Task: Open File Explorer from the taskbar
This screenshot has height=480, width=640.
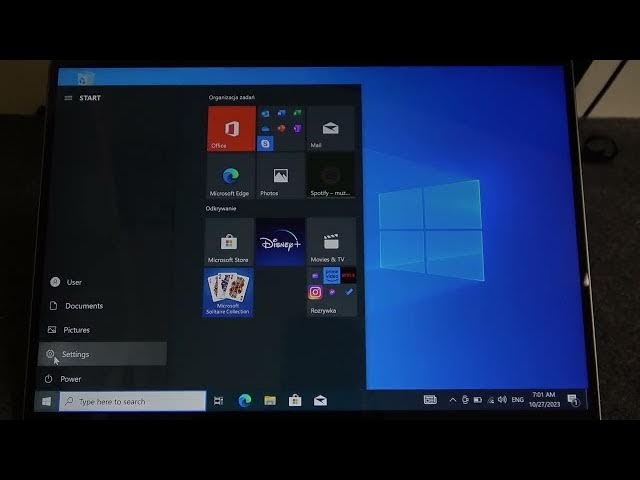Action: [270, 401]
